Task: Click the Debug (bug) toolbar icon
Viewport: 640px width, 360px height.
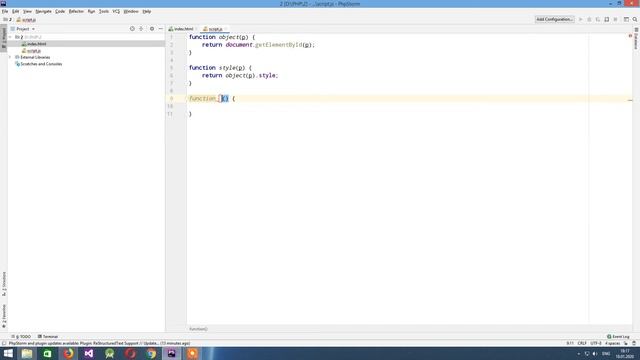Action: 589,19
